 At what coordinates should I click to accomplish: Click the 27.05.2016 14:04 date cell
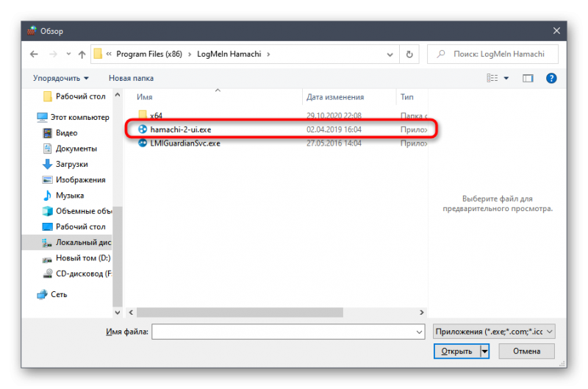point(334,143)
